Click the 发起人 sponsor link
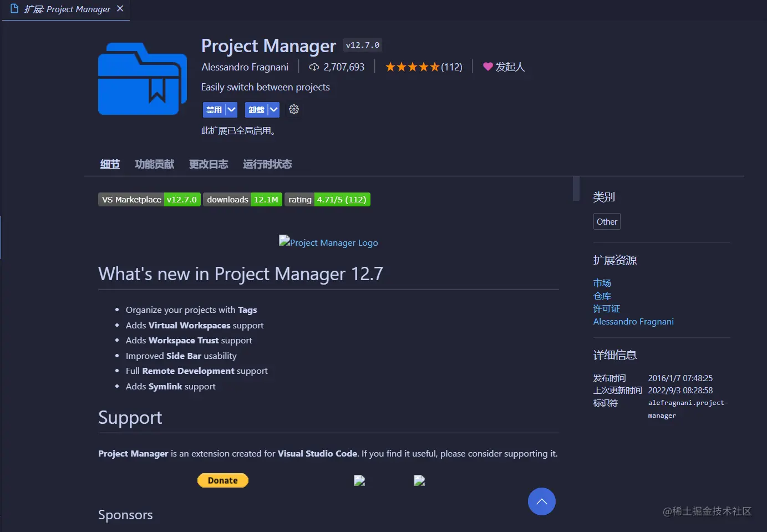 (x=510, y=67)
